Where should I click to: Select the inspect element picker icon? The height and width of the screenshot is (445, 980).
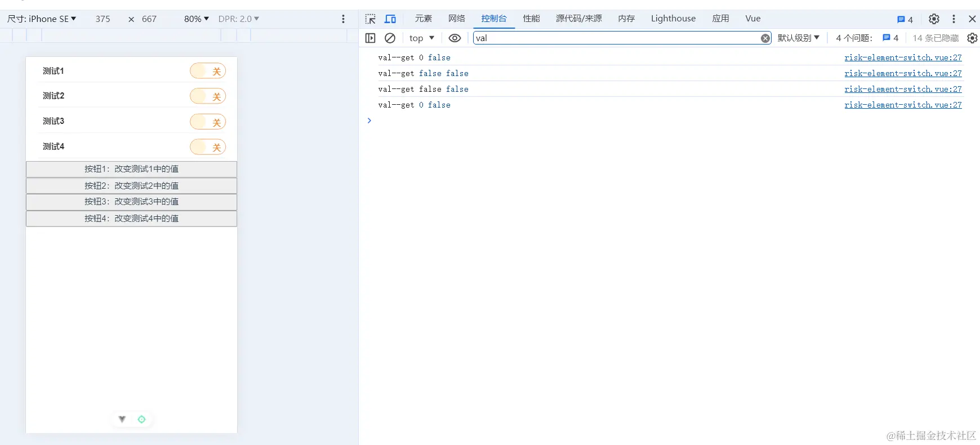[370, 19]
